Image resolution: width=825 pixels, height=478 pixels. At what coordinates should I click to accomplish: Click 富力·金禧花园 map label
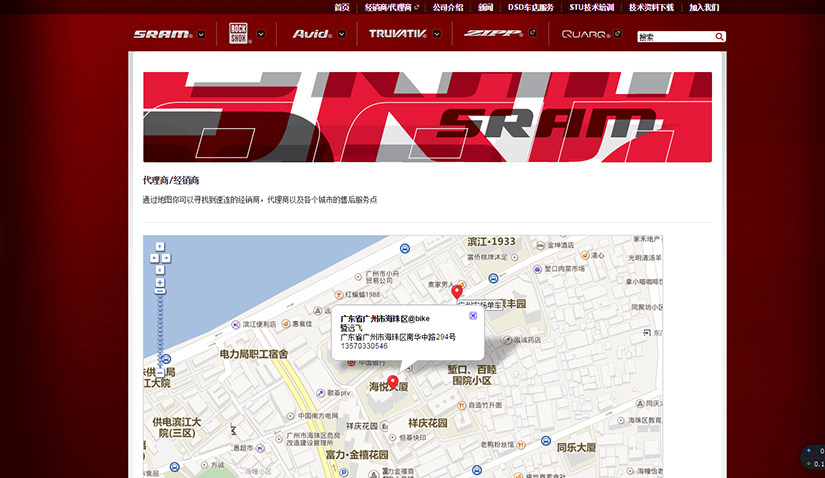(x=357, y=455)
